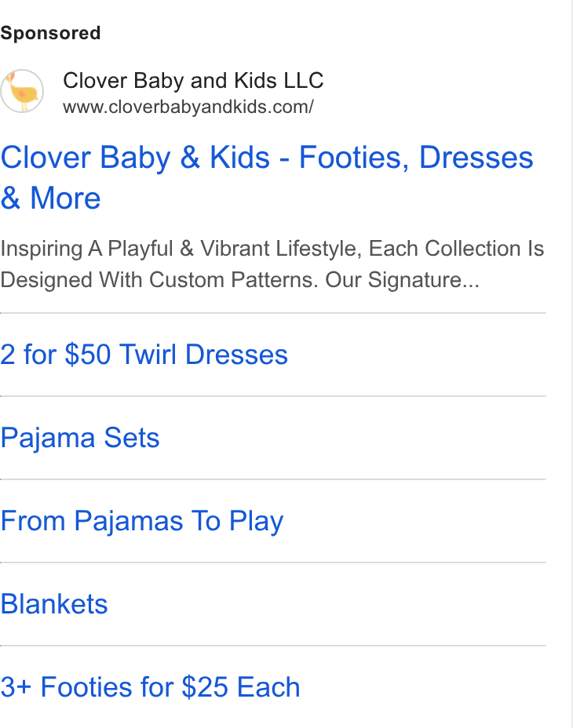Image resolution: width=573 pixels, height=728 pixels.
Task: Click the Clover Baby and Kids LLC name
Action: (x=193, y=80)
